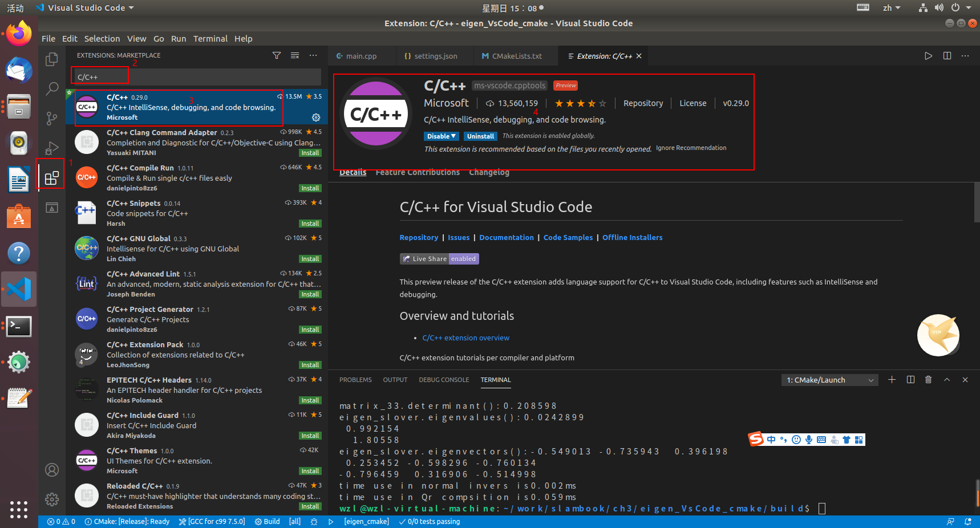The height and width of the screenshot is (528, 980).
Task: Open the Code Samples link
Action: point(568,238)
